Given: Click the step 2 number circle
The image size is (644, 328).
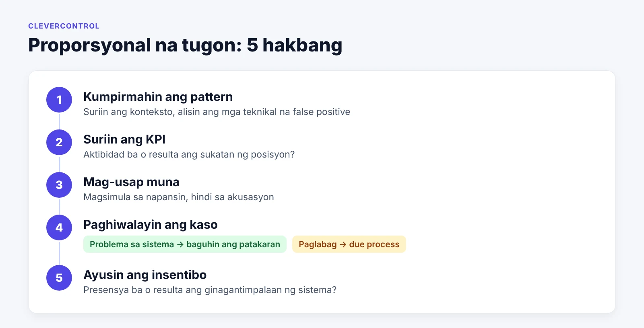Looking at the screenshot, I should point(59,142).
